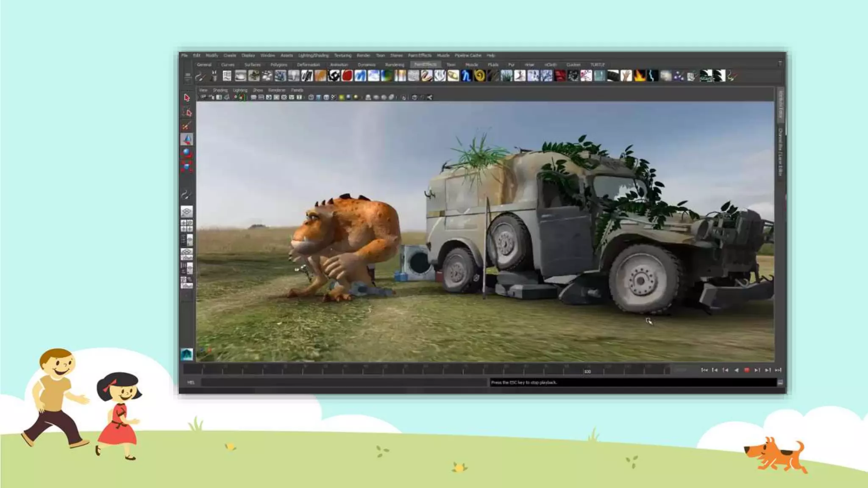This screenshot has height=488, width=868.
Task: Click the Move tool cone icon
Action: (187, 139)
